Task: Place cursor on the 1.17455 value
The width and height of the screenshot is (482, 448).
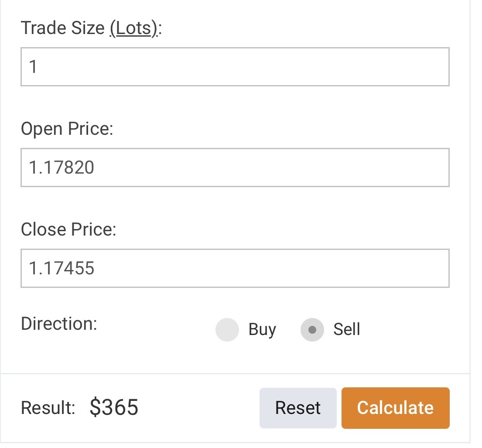Action: click(62, 268)
